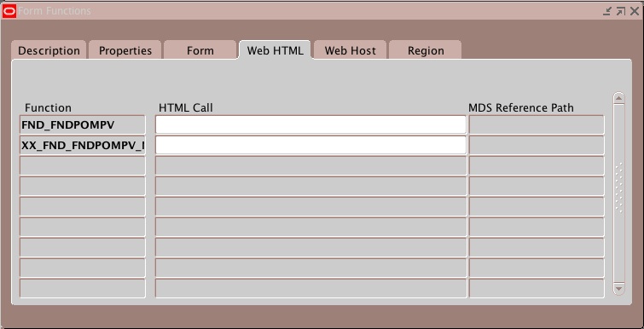Select the XX_FND_FNDPOMPV function field

coord(83,145)
